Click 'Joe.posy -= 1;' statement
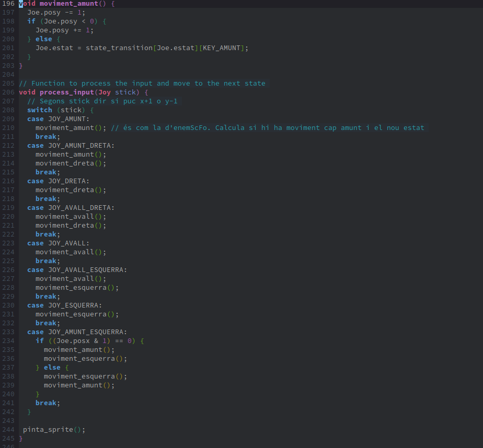Viewport: 483px width, 448px height. (56, 13)
